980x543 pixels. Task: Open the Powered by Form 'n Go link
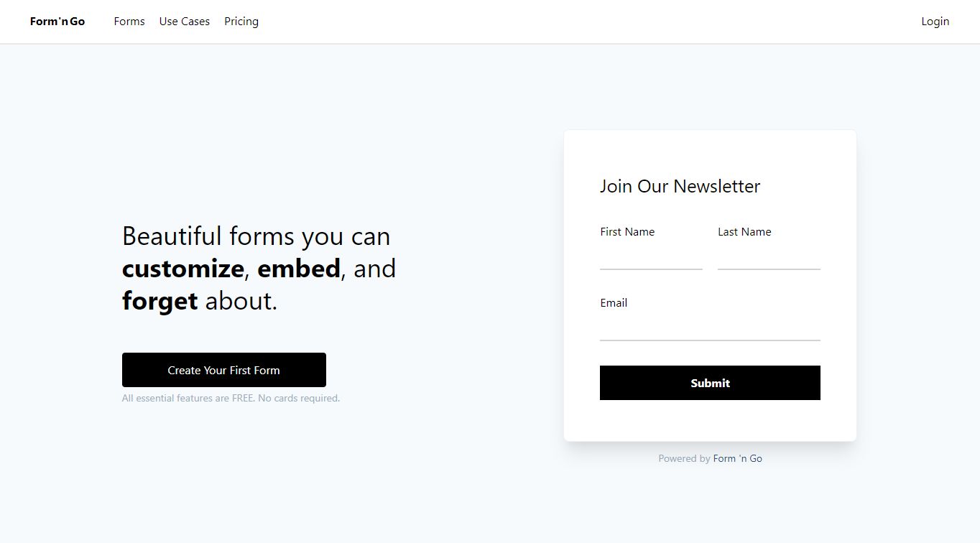737,458
